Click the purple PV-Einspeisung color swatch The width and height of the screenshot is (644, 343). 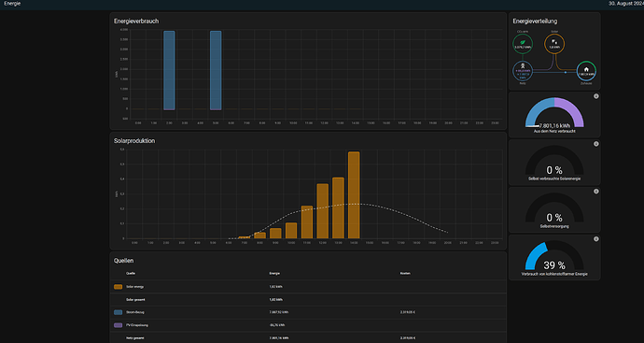point(118,325)
